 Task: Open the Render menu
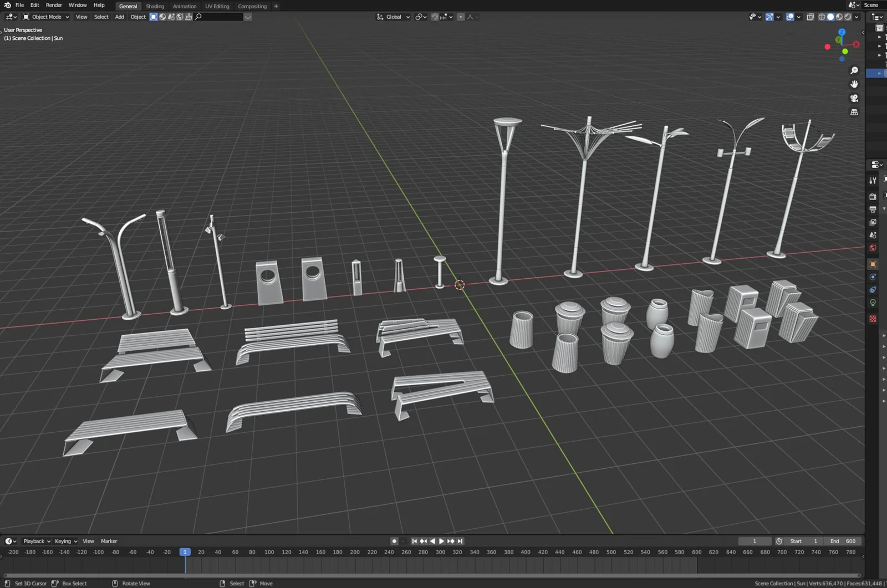54,5
